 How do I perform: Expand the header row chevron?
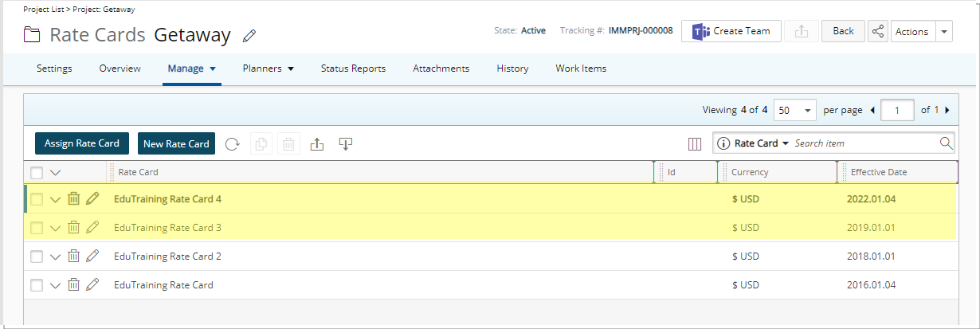tap(55, 172)
